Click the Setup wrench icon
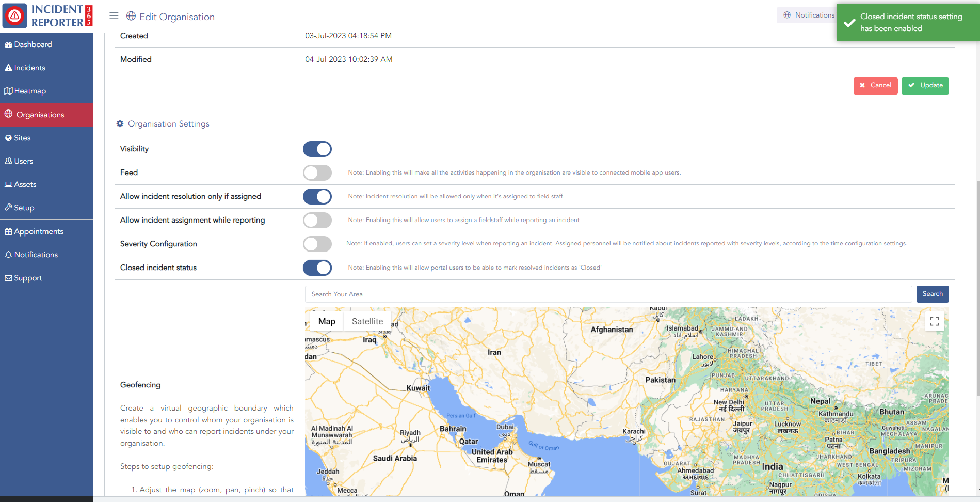 8,208
